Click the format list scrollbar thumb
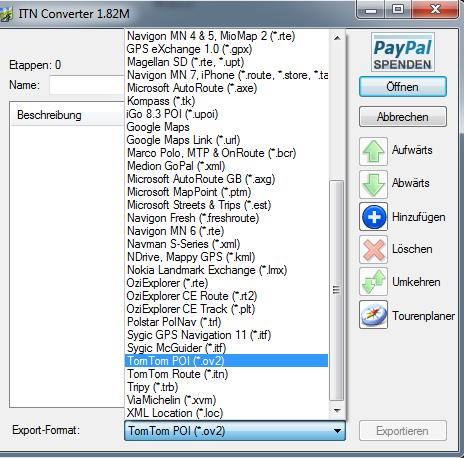This screenshot has height=458, width=464. click(337, 290)
